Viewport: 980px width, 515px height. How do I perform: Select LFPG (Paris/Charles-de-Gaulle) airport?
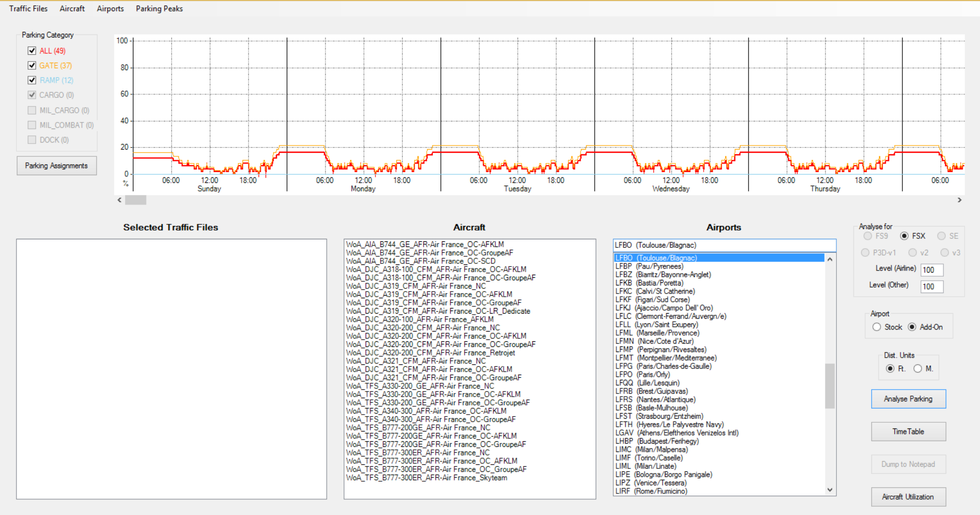pos(719,366)
